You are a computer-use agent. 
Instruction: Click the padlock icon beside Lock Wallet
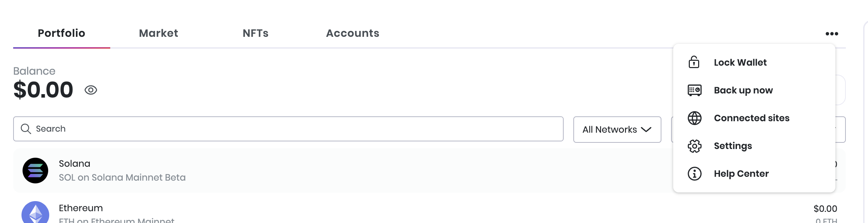pos(694,62)
